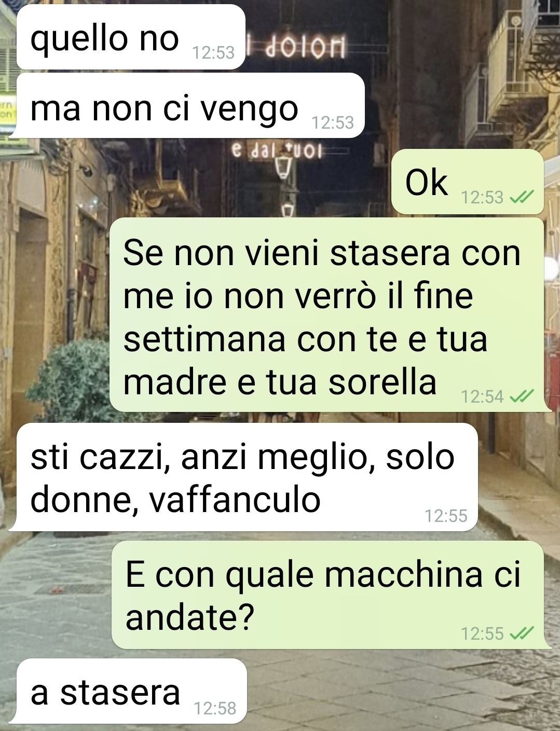
Task: Click the word 'andate?' in sent message
Action: (190, 617)
